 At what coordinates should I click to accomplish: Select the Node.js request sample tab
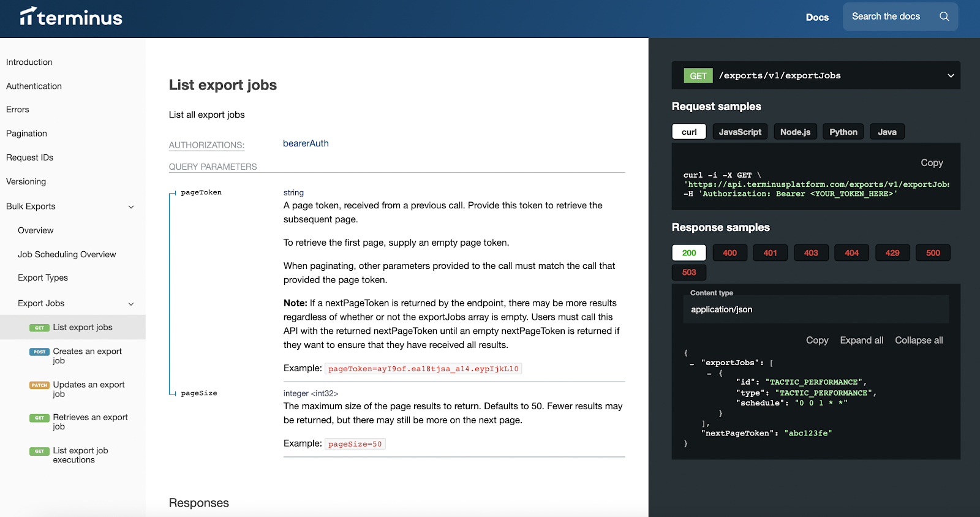795,132
